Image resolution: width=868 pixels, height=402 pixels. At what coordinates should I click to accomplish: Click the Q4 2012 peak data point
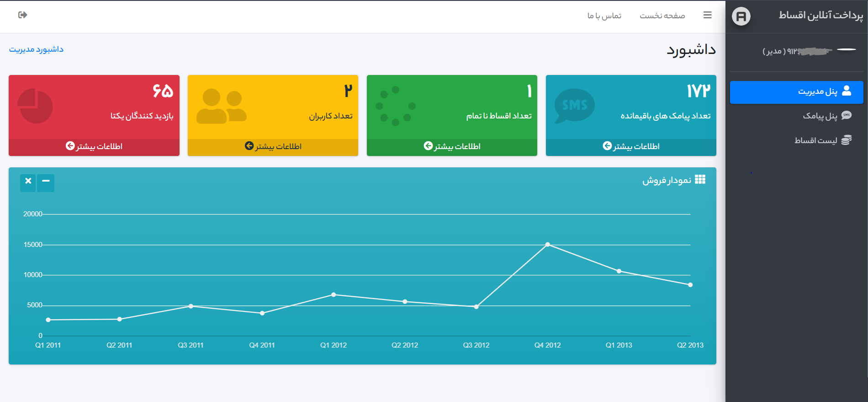pos(547,245)
